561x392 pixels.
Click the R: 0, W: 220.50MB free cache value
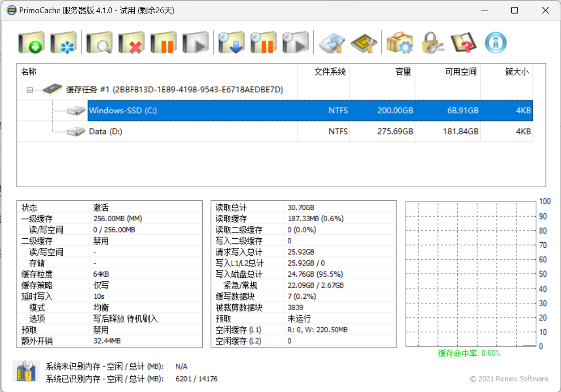coord(317,330)
